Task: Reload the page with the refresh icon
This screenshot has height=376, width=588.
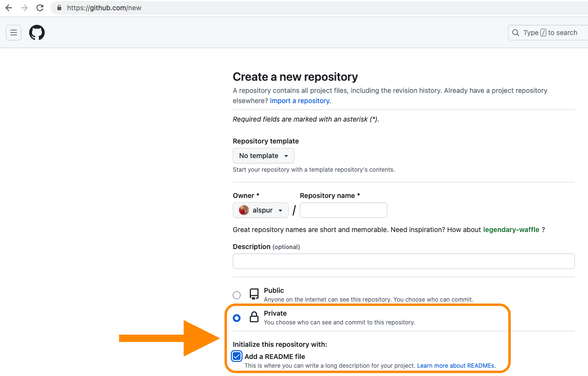Action: (x=40, y=8)
